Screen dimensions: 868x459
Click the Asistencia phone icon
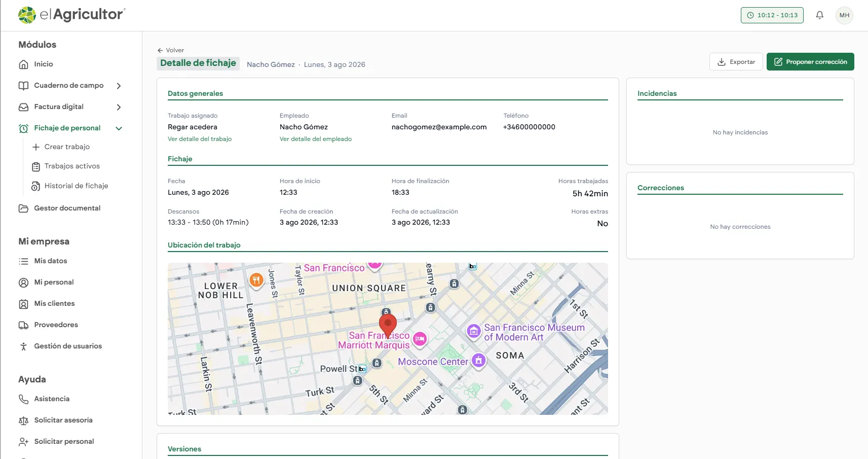[23, 399]
